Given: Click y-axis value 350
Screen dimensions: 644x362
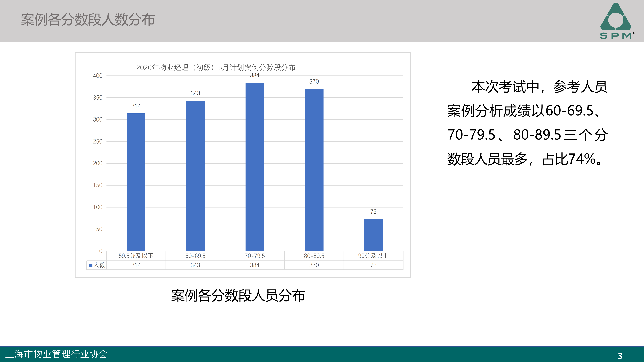Looking at the screenshot, I should 97,98.
